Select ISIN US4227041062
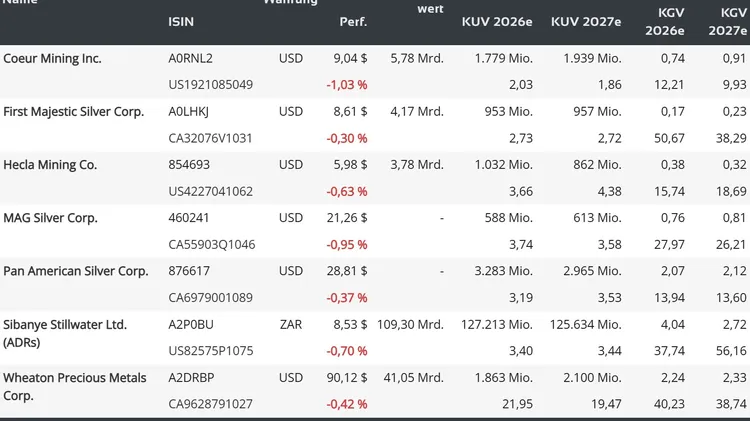This screenshot has width=750, height=421. pos(210,191)
